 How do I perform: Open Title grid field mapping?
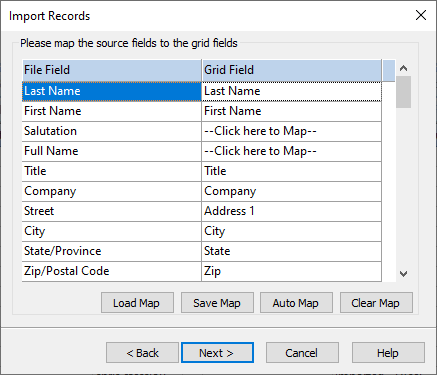tap(292, 171)
